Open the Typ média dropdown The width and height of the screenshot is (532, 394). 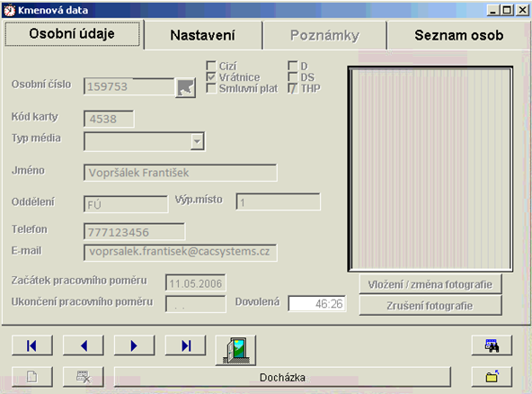coord(197,141)
